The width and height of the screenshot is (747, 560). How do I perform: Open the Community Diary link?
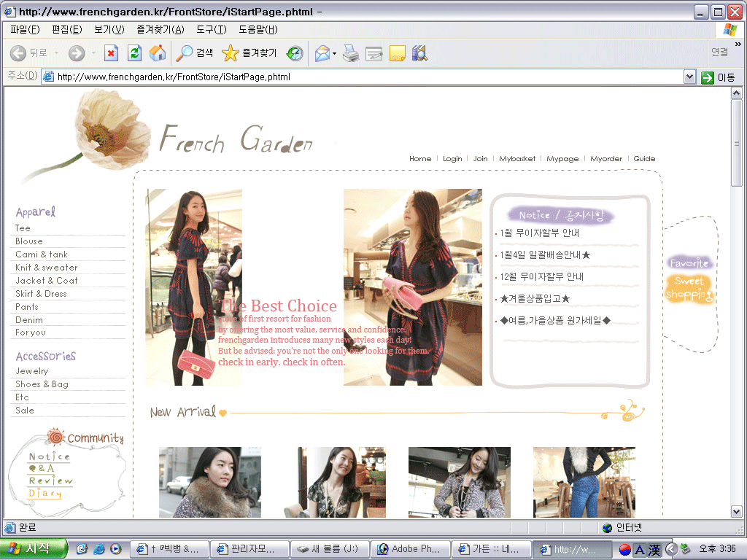pos(44,494)
